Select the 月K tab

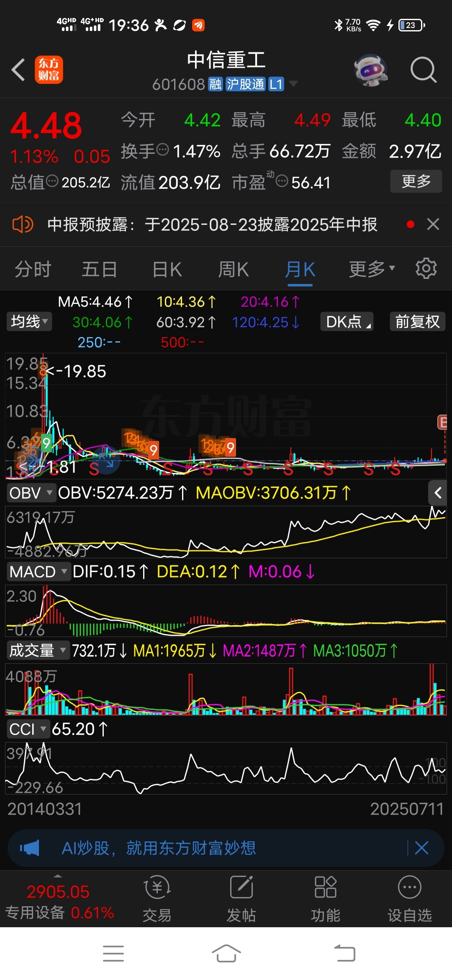(x=300, y=269)
